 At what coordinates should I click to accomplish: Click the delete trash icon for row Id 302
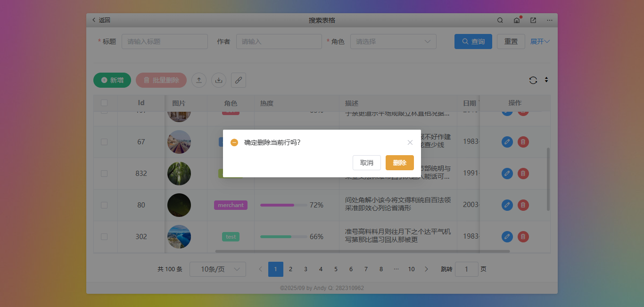click(x=523, y=237)
